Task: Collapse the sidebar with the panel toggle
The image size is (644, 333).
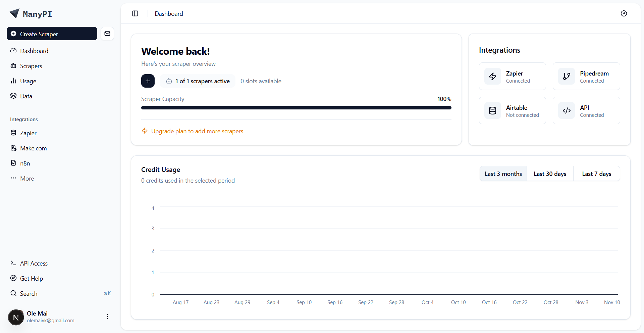Action: tap(135, 13)
